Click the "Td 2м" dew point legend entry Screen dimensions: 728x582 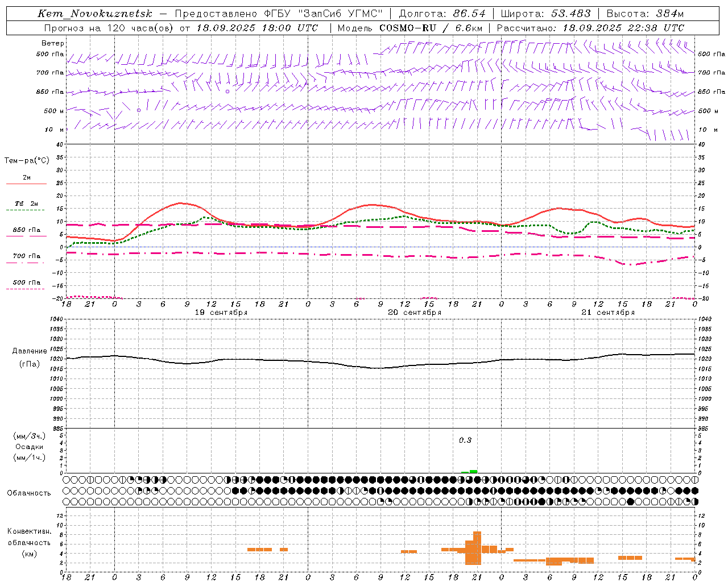coord(27,203)
